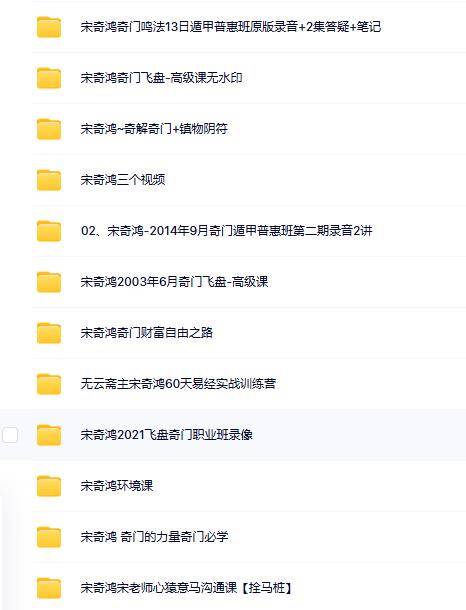Click folder icon for 无云斋主宋奇鸿60天易经实战训练营

click(x=49, y=384)
